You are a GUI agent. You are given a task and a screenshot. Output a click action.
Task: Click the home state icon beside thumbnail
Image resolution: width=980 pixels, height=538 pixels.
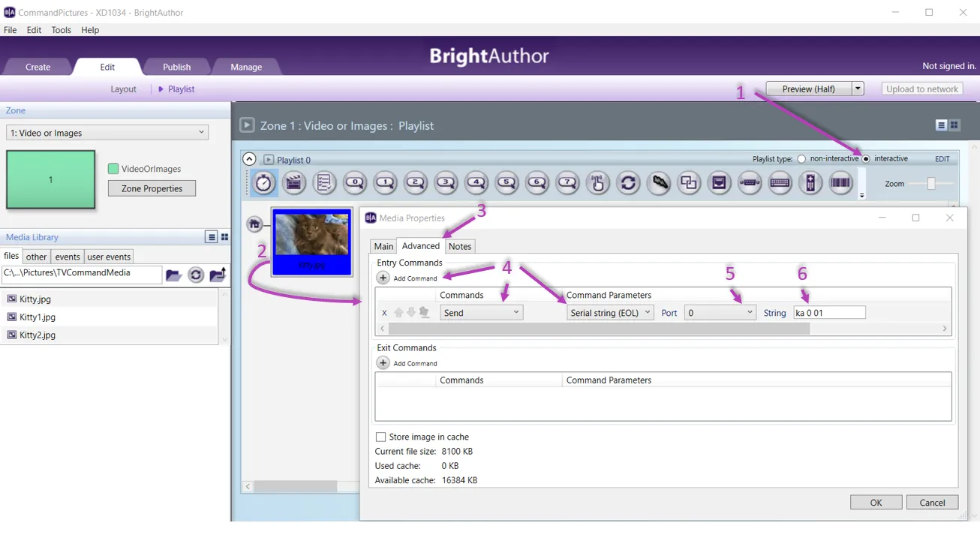pyautogui.click(x=254, y=224)
